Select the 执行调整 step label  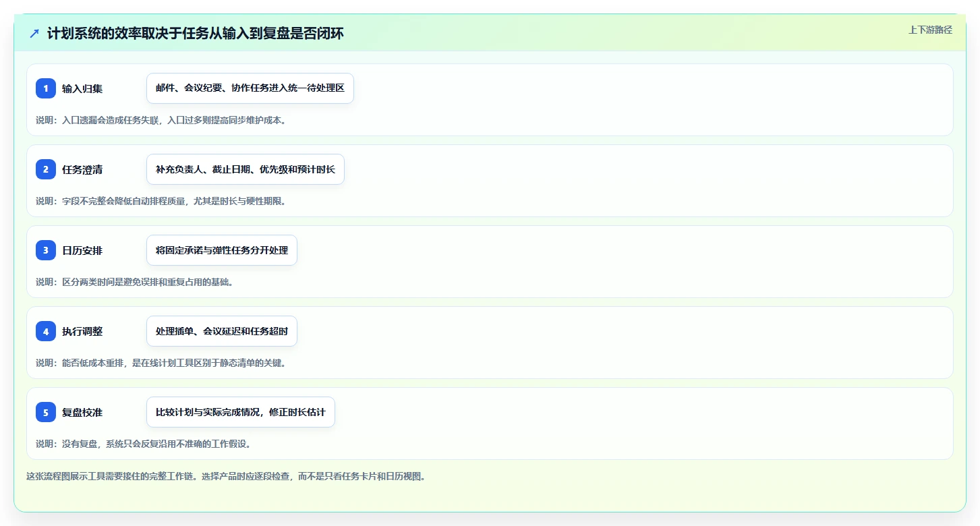pos(82,331)
